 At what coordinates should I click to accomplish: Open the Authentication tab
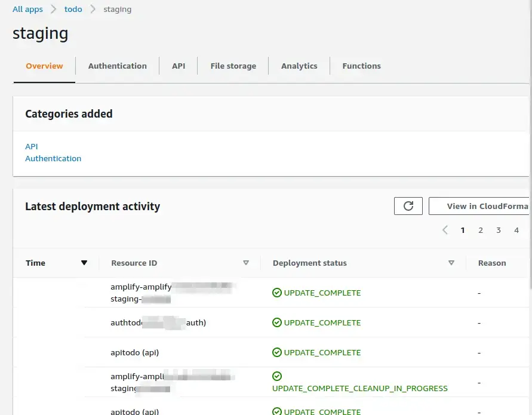[118, 66]
